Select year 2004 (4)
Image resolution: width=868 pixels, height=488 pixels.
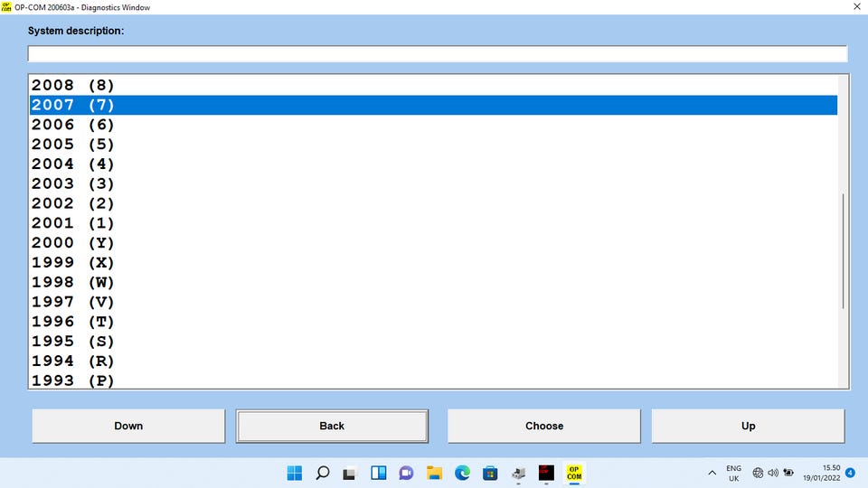433,164
